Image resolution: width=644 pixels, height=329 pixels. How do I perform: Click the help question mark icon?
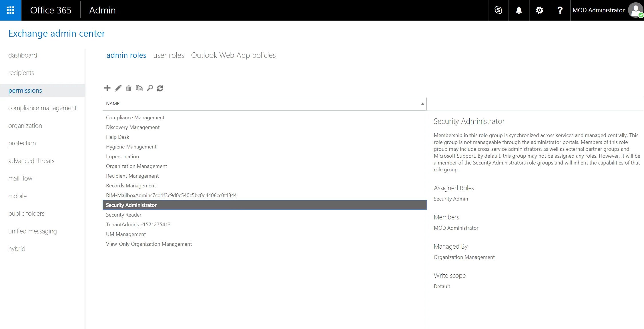[560, 10]
